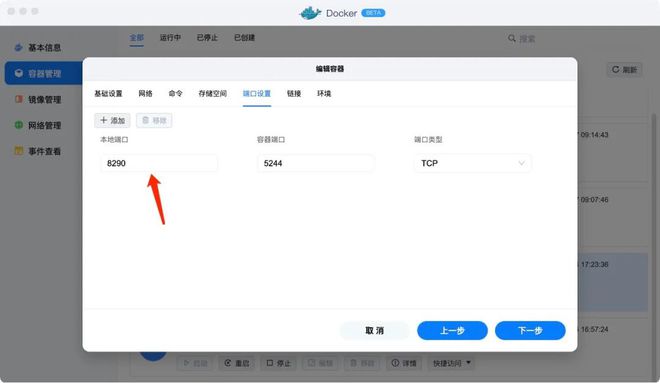Click 重启 in the bottom toolbar

(237, 363)
